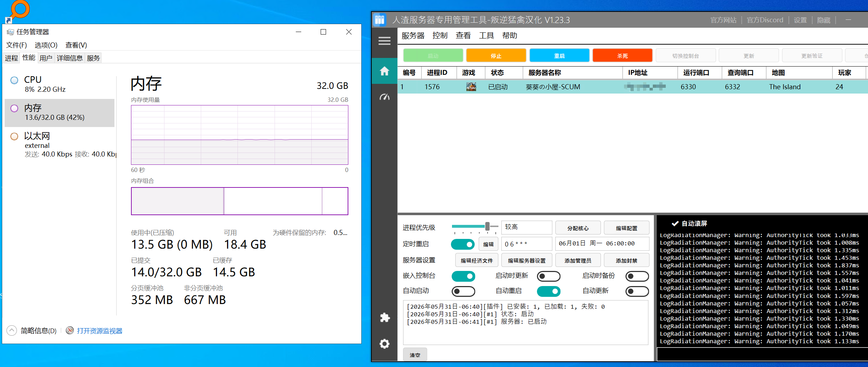This screenshot has width=868, height=367.
Task: Click the green 启动 start button
Action: (433, 55)
